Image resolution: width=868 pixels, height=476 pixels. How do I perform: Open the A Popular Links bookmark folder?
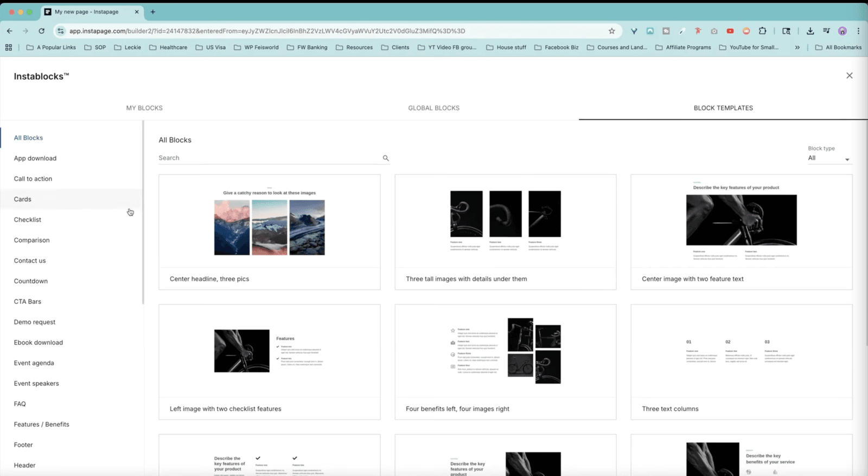click(51, 47)
